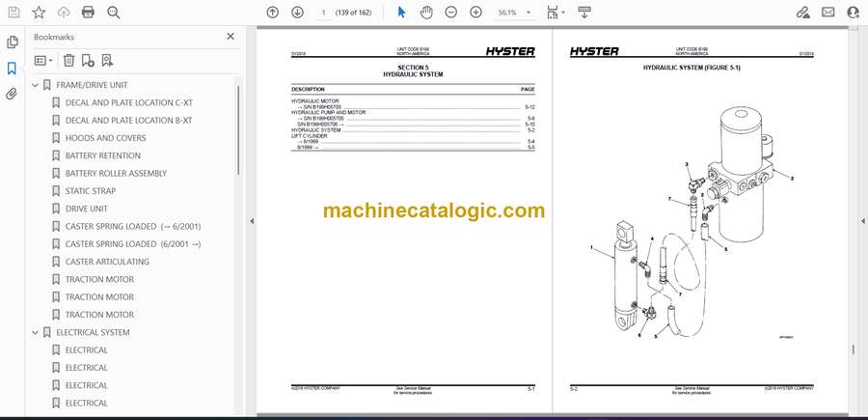Screen dimensions: 868x420
Task: Open the page fit options dropdown
Action: (x=556, y=13)
